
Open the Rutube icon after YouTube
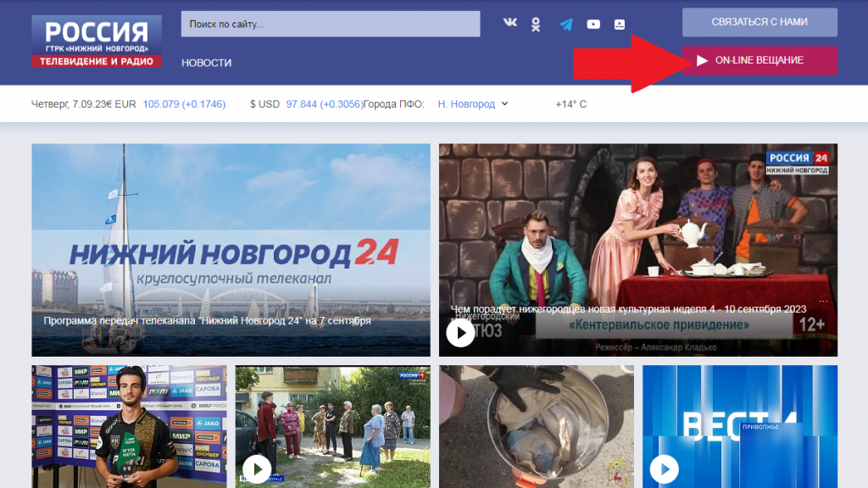point(620,25)
